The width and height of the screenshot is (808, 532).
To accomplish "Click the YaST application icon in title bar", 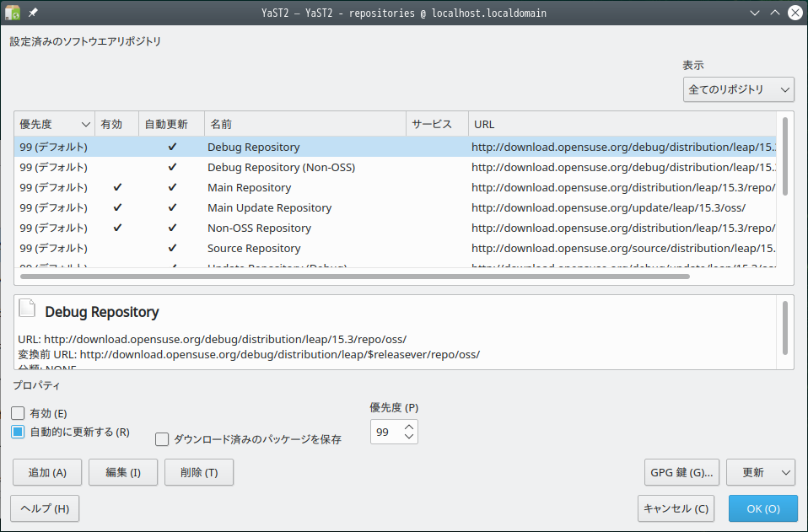I will point(13,13).
